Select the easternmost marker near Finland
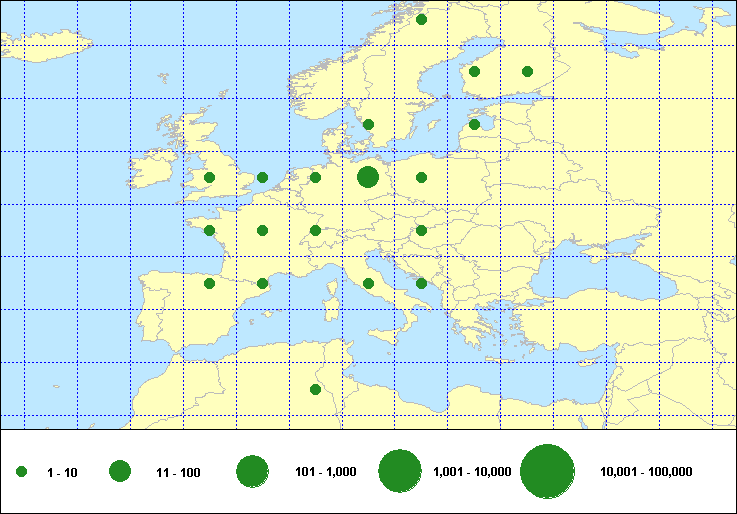This screenshot has width=737, height=514. point(527,71)
